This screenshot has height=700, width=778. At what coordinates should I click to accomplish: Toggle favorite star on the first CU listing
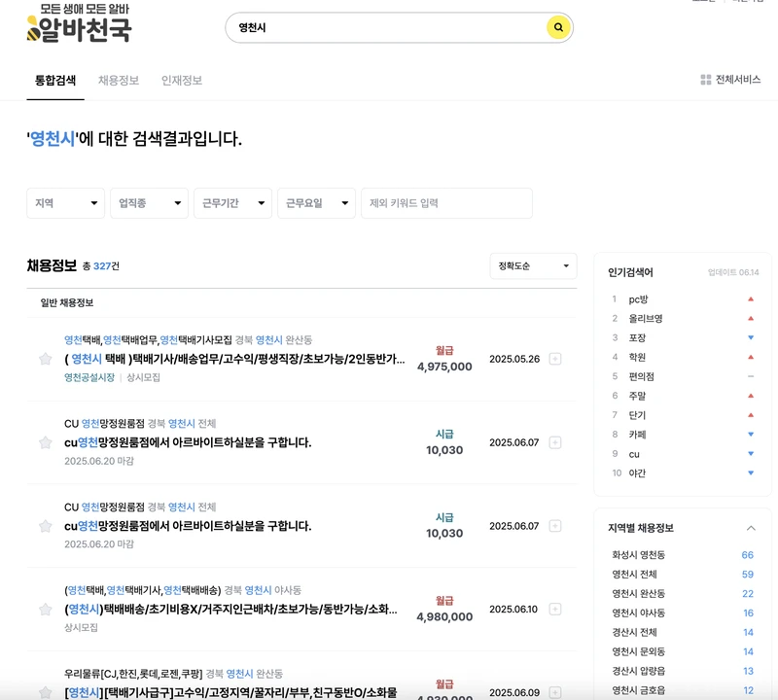[x=44, y=442]
